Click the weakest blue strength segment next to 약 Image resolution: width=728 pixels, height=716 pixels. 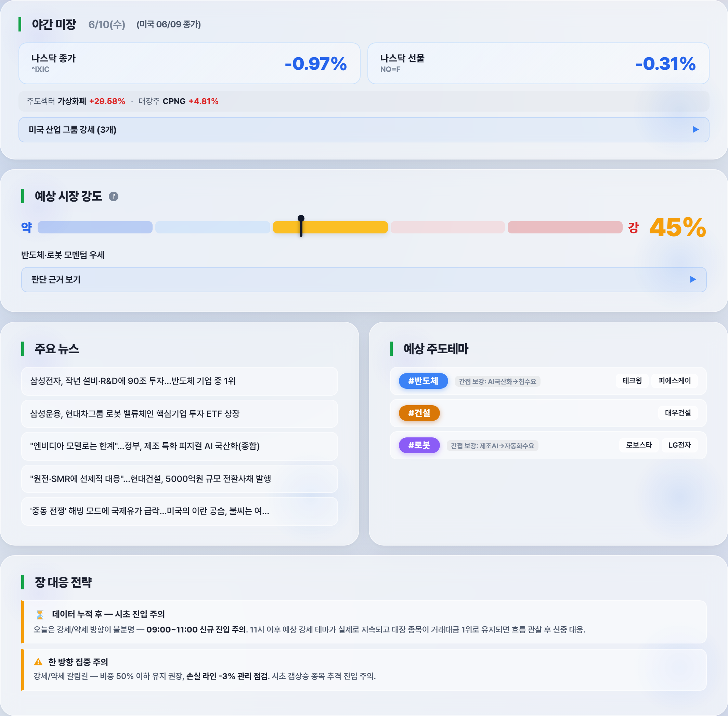[95, 227]
